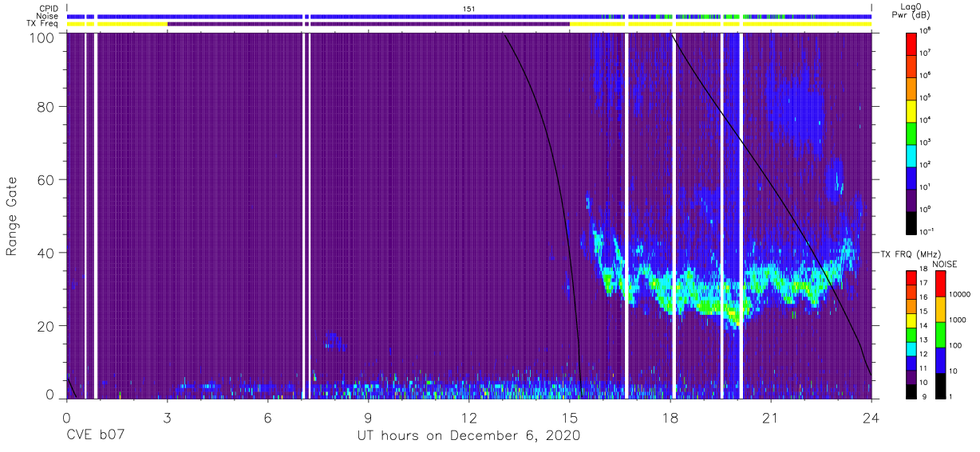Click the x-axis tick label '18'
The height and width of the screenshot is (452, 980).
pyautogui.click(x=670, y=417)
